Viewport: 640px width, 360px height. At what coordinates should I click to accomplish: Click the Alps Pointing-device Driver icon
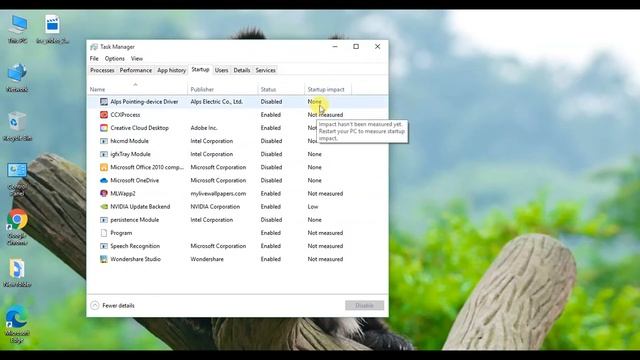(x=104, y=102)
